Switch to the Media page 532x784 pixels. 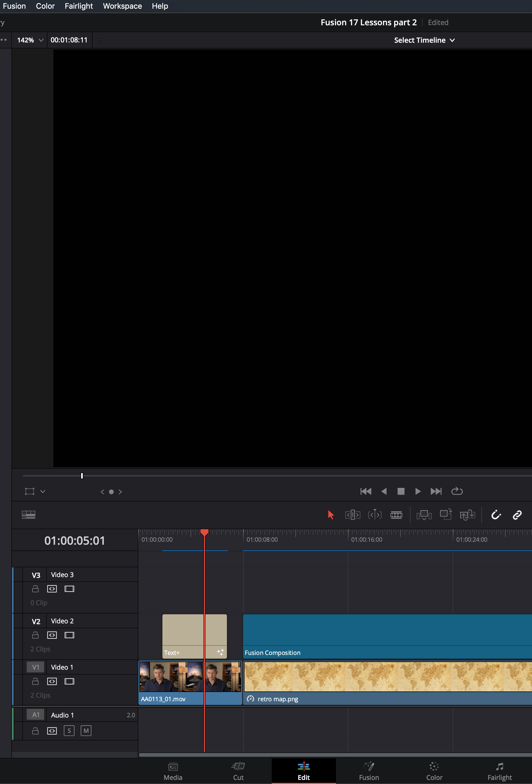pyautogui.click(x=173, y=771)
